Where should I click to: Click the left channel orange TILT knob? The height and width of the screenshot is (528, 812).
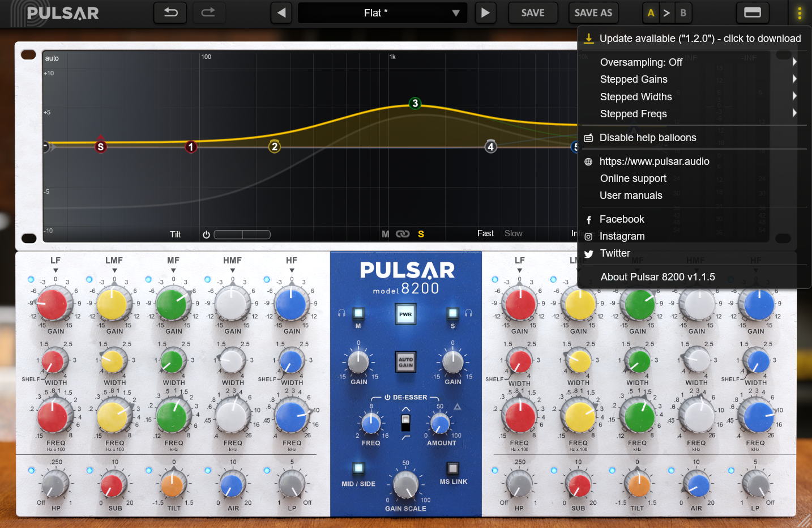pos(173,484)
